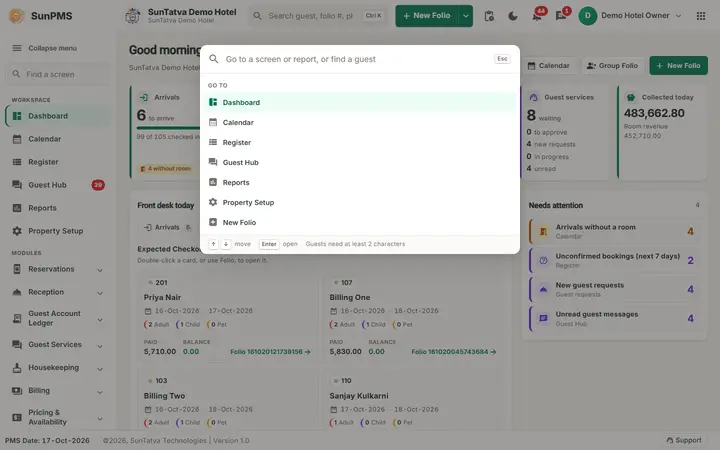Open the dark mode moon icon
Viewport: 720px width, 450px height.
513,16
